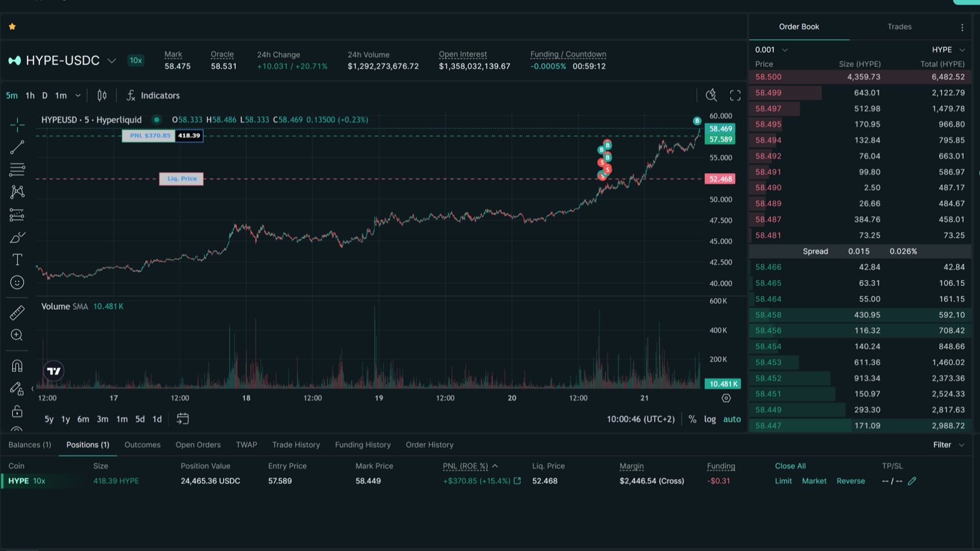Viewport: 980px width, 551px height.
Task: Toggle auto scale on price axis
Action: click(732, 419)
